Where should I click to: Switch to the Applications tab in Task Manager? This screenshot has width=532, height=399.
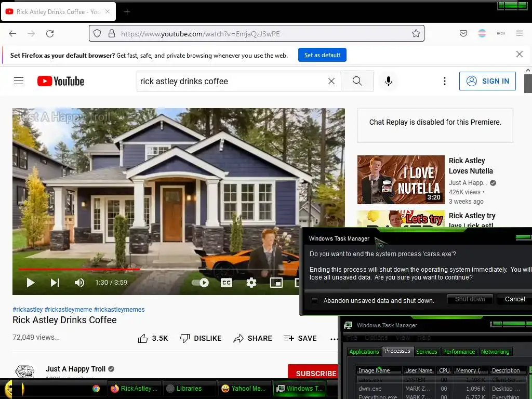pyautogui.click(x=364, y=352)
